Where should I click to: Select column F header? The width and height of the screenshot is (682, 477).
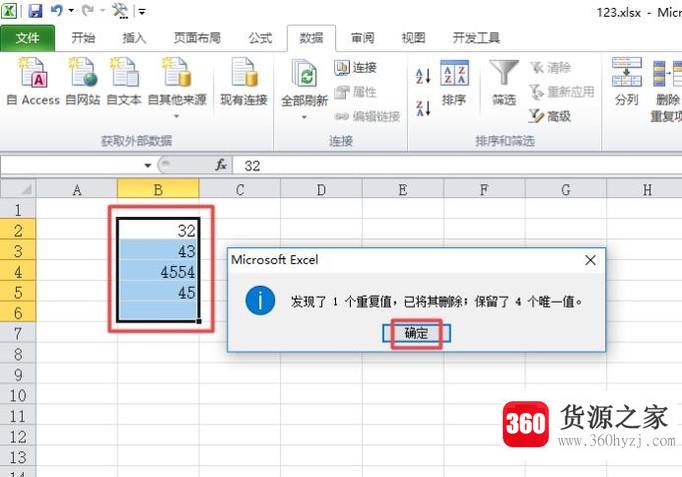(484, 190)
